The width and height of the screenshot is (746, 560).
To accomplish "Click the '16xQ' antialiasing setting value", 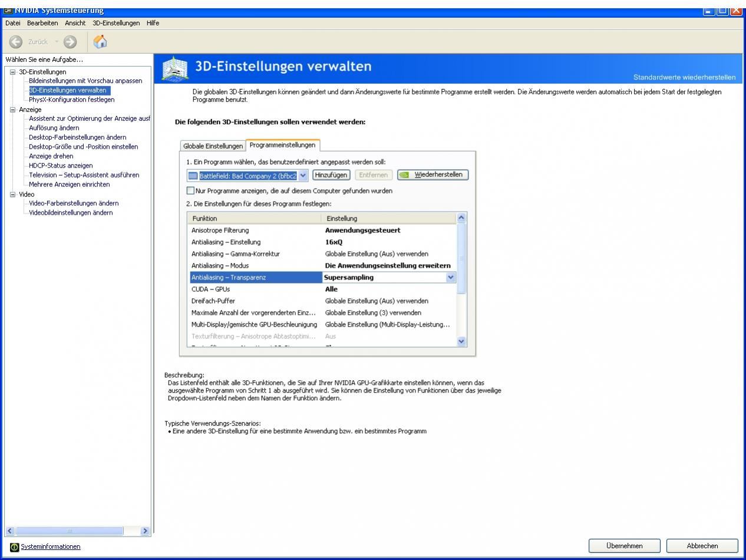I will (x=334, y=242).
